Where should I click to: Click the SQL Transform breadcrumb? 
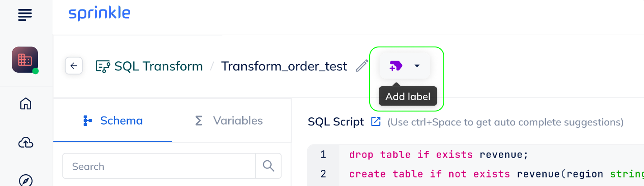pyautogui.click(x=150, y=66)
